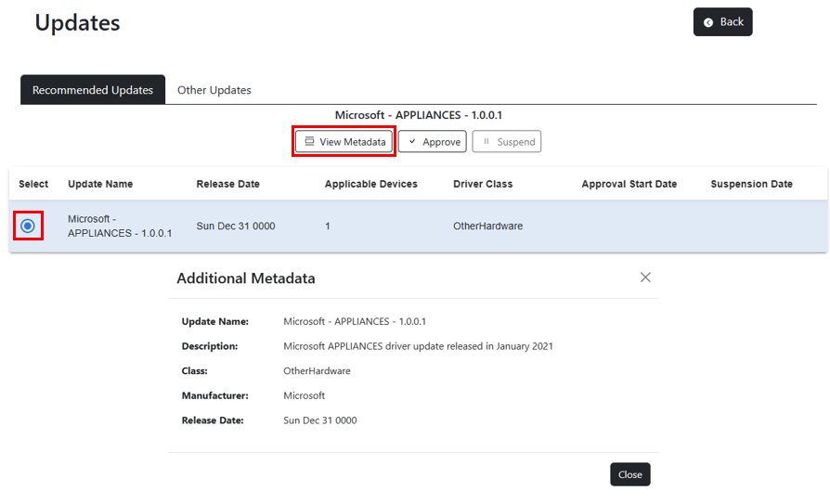Click the Additional Metadata dialog title
This screenshot has height=504, width=830.
click(x=246, y=278)
